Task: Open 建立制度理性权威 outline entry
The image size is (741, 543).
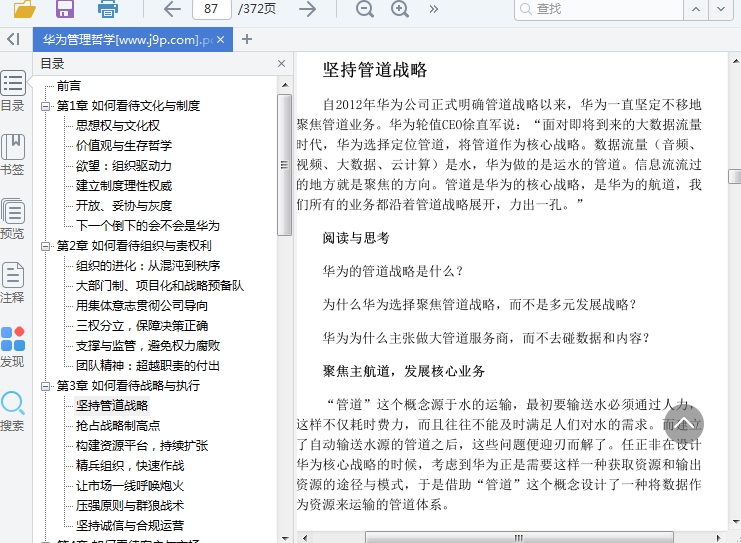Action: pyautogui.click(x=124, y=186)
